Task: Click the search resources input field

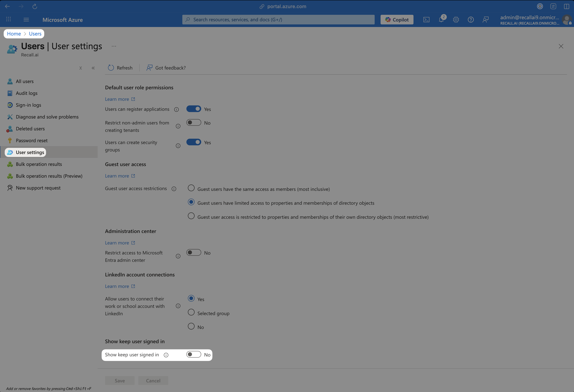Action: pyautogui.click(x=278, y=20)
